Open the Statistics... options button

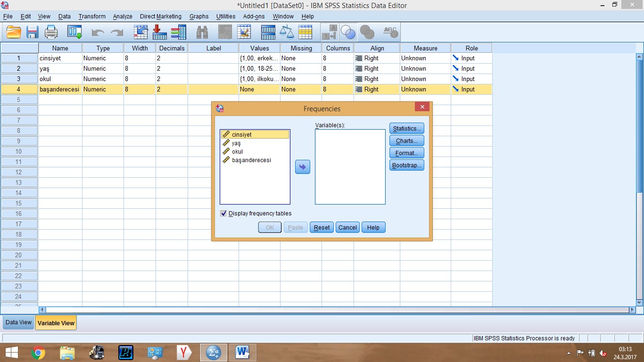[x=407, y=129]
